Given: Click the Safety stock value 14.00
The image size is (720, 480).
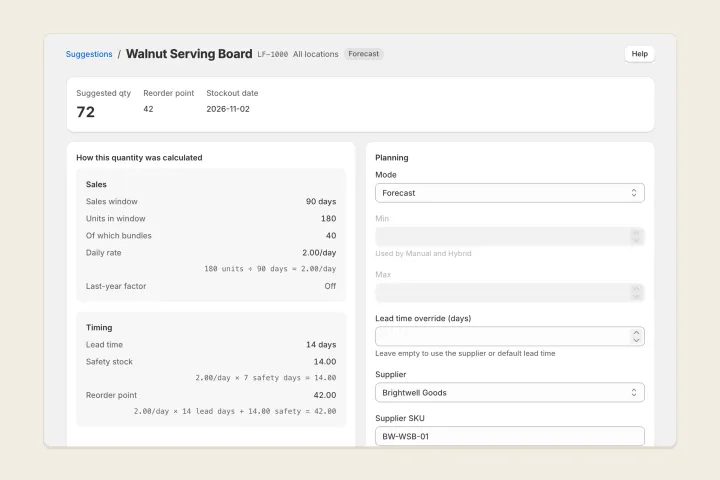Looking at the screenshot, I should 325,362.
